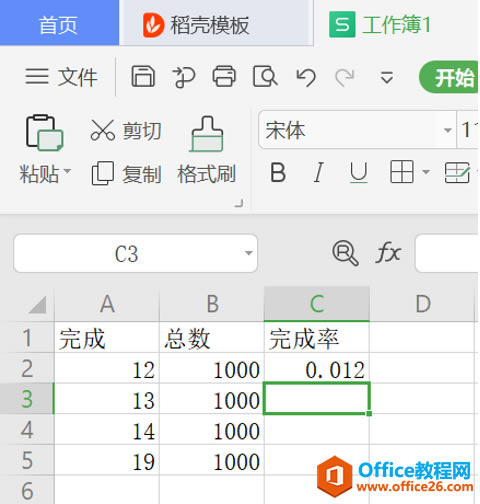Click 1000 cell in row 4

click(212, 429)
